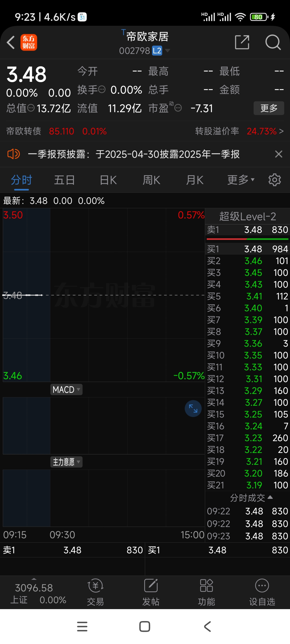
Task: Tap Android home button
Action: (145, 627)
